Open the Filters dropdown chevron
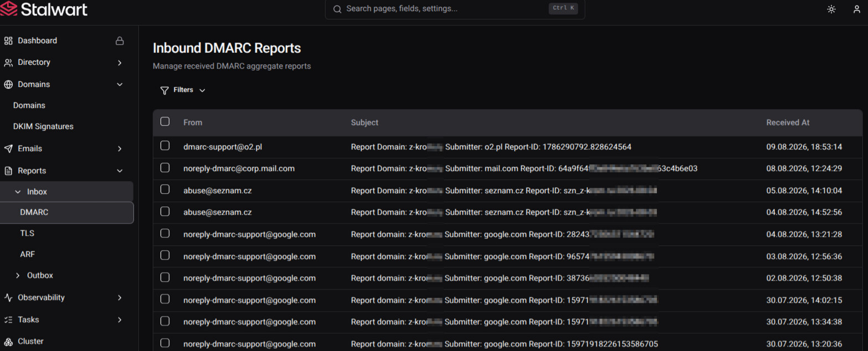The width and height of the screenshot is (868, 351). [202, 90]
